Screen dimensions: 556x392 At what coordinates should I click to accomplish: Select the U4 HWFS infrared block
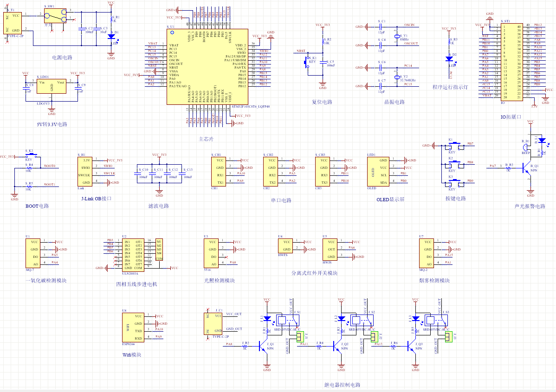click(x=285, y=245)
